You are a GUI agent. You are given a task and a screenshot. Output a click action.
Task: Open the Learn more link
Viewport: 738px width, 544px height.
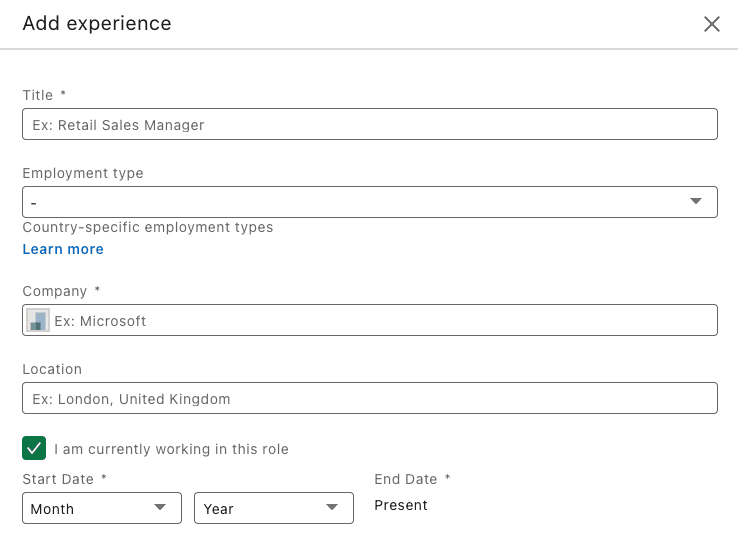click(x=63, y=249)
